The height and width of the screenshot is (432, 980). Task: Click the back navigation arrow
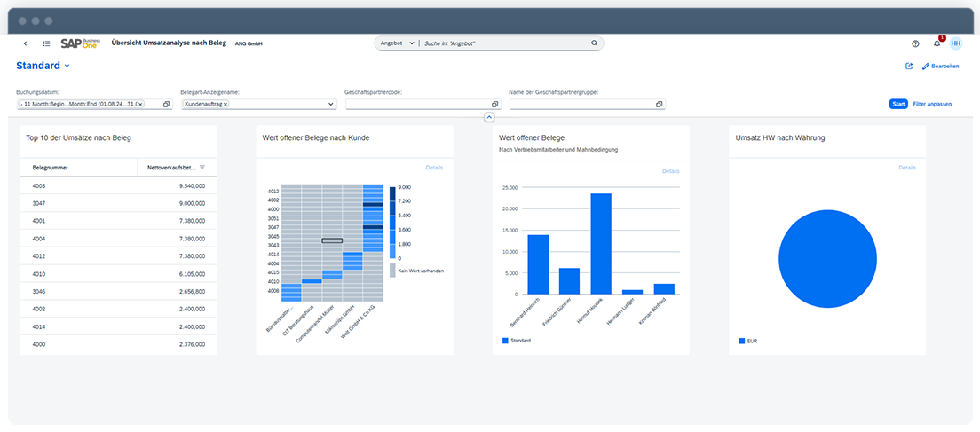[x=25, y=43]
